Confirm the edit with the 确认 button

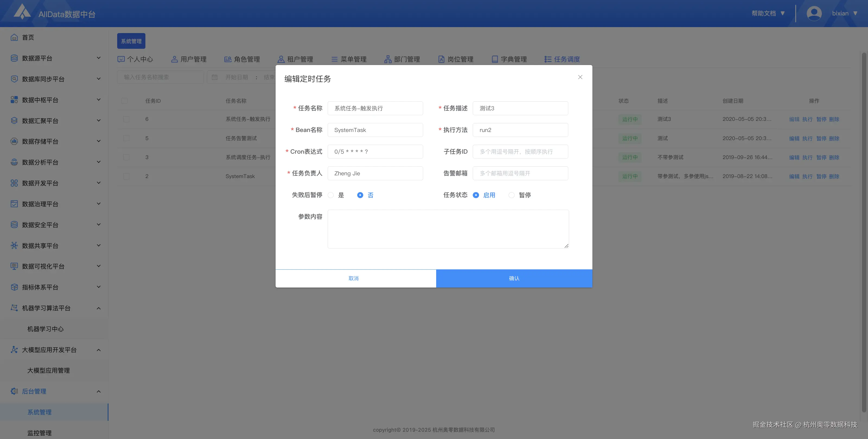click(x=513, y=278)
